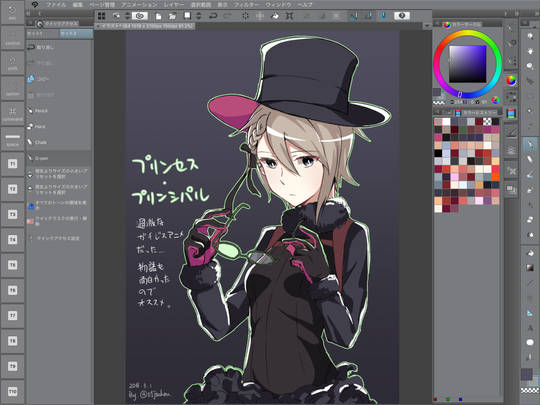Viewport: 540px width, 405px height.
Task: Click the New document icon in the command bar
Action: (x=158, y=16)
